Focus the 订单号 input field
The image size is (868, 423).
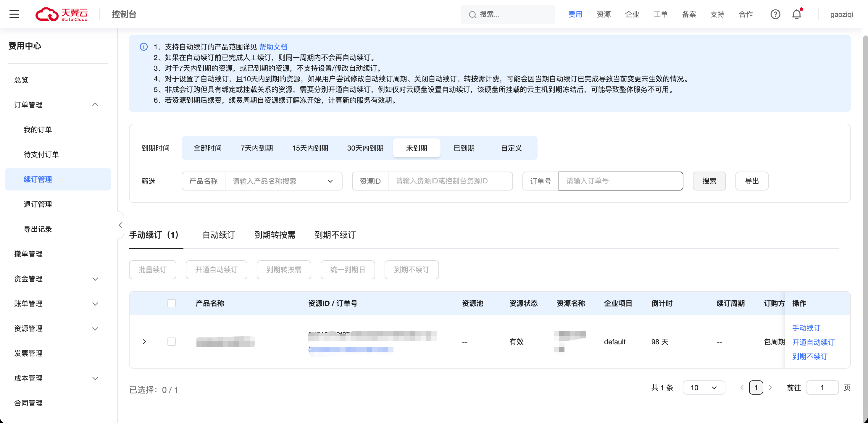point(620,181)
